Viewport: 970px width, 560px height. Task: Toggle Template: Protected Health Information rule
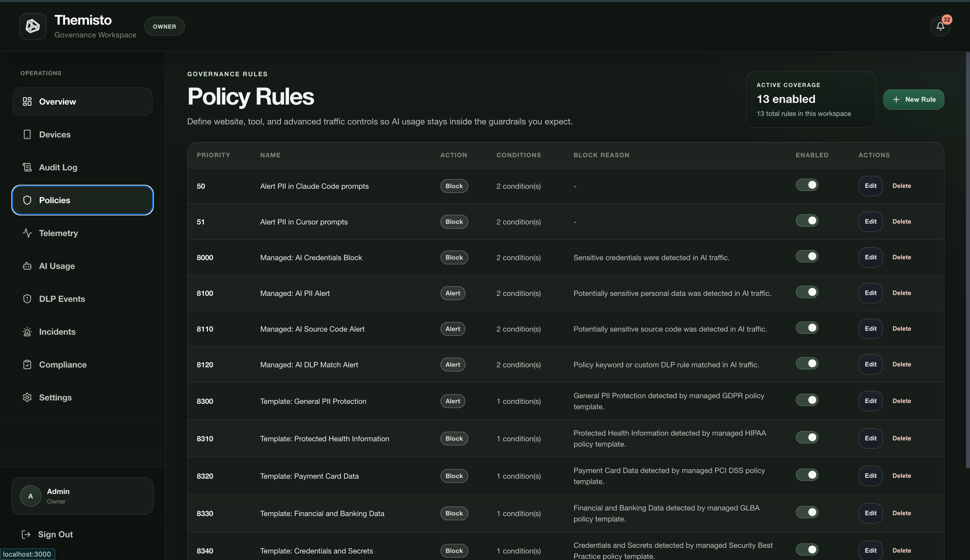[807, 437]
